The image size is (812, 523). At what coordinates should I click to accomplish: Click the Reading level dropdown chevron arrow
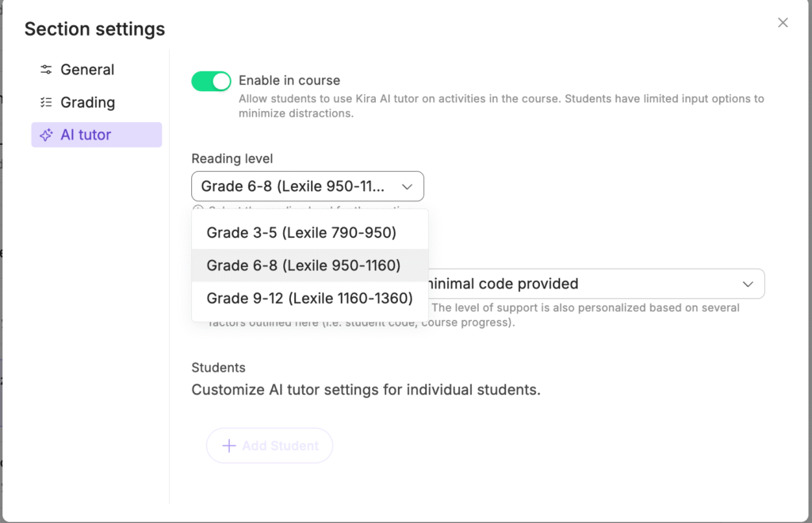coord(408,187)
